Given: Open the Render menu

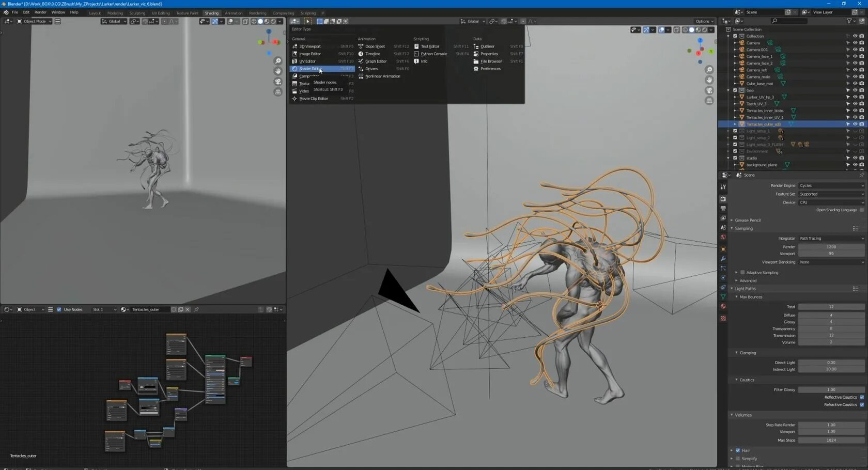Looking at the screenshot, I should (x=40, y=12).
